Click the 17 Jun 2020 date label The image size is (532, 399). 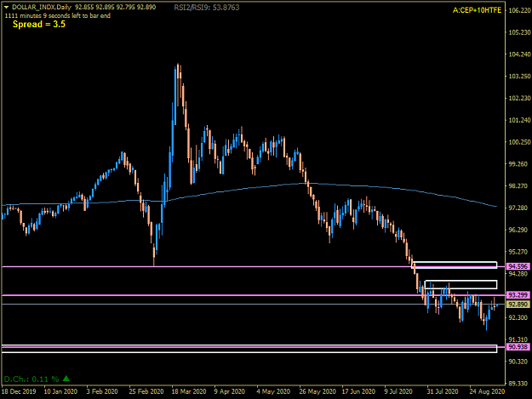358,391
